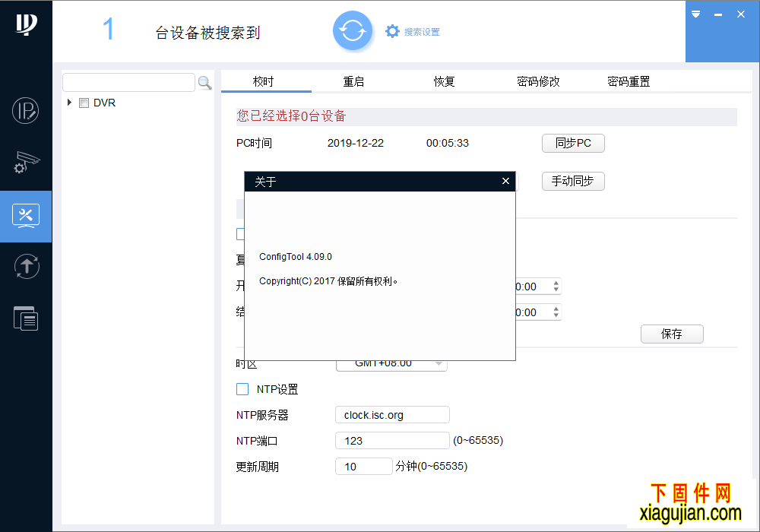Image resolution: width=760 pixels, height=532 pixels.
Task: Click the ConfigTool 4.09.0 version text
Action: (x=296, y=256)
